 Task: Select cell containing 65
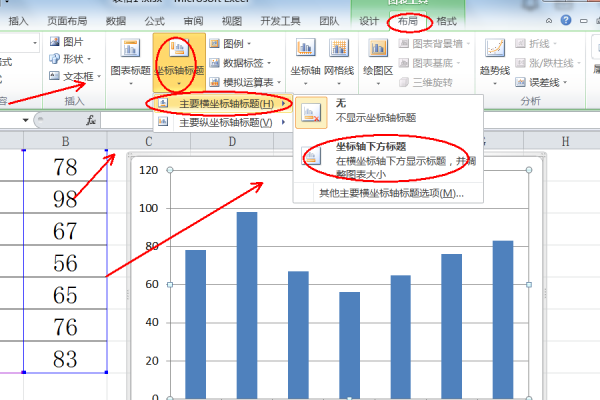pos(65,294)
